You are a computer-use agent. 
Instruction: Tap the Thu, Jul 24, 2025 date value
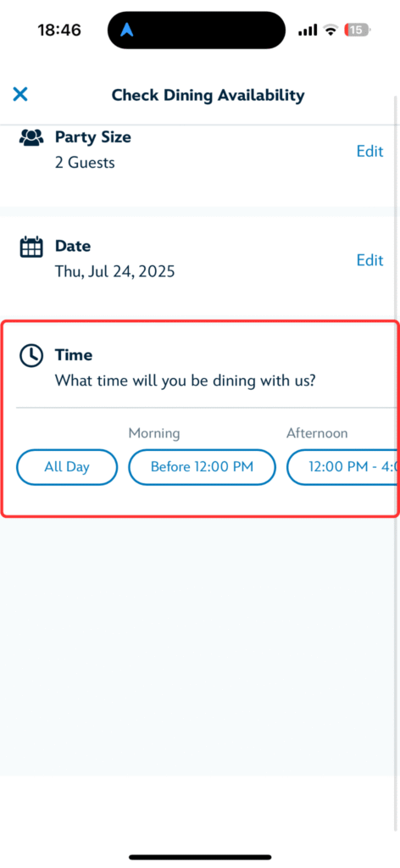point(115,272)
